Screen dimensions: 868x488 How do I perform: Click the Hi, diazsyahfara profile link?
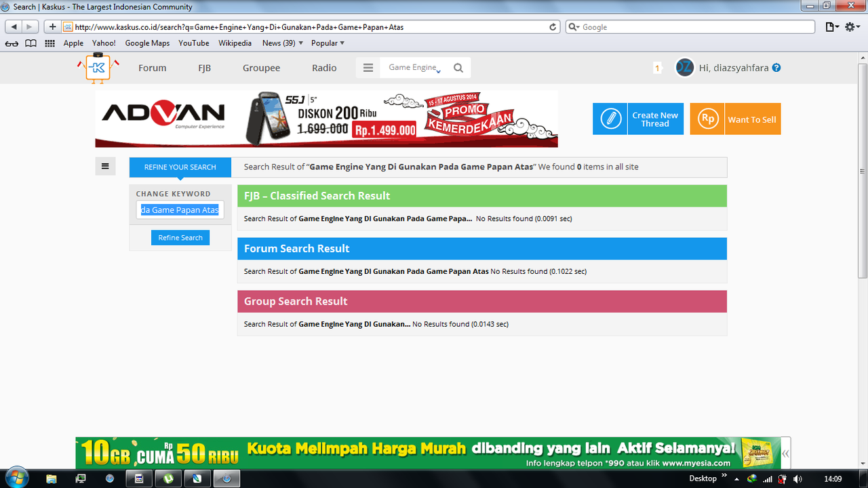[734, 68]
